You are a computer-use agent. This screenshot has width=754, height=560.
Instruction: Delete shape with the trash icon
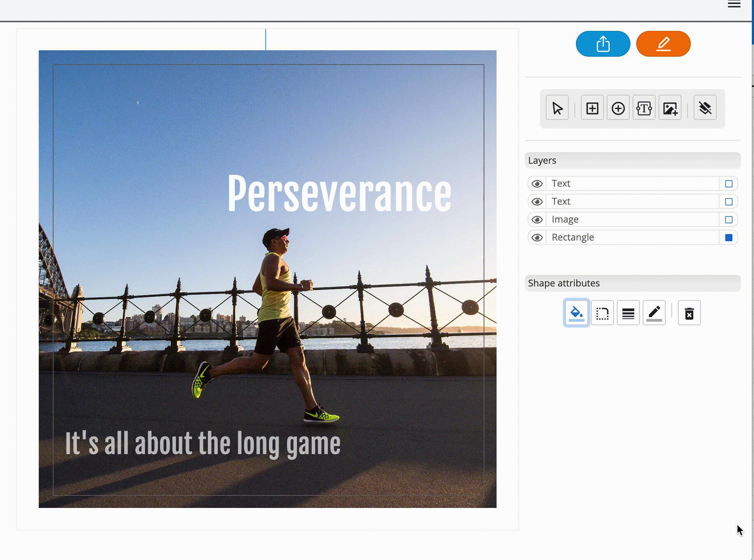[x=689, y=313]
